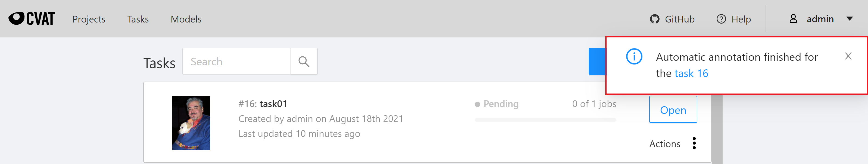Go to the Tasks menu item
The height and width of the screenshot is (164, 868).
click(x=138, y=19)
